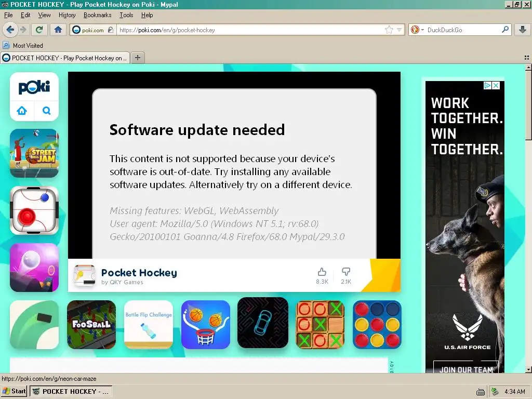Reload the current page
This screenshot has height=399, width=532.
[x=39, y=30]
